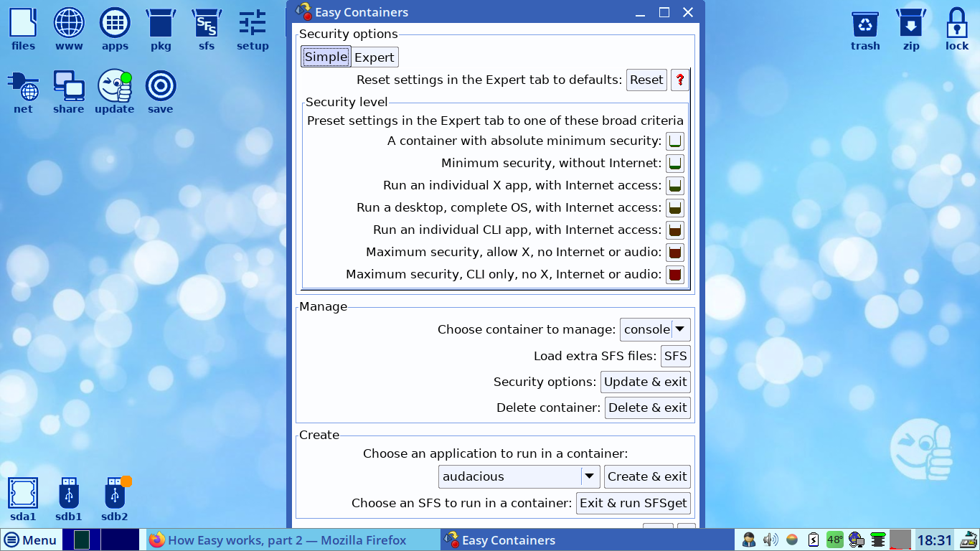Open the net connection desktop icon
The height and width of the screenshot is (551, 980).
23,92
